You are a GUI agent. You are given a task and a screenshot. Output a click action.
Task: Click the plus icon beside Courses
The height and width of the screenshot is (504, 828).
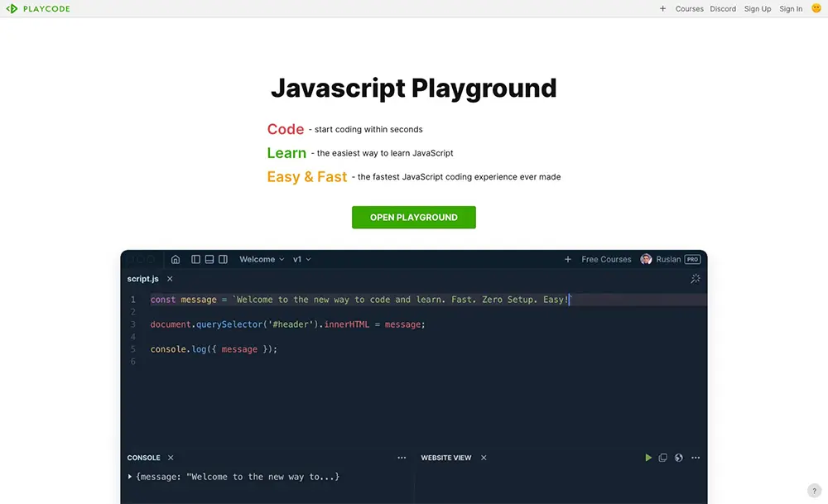pyautogui.click(x=662, y=8)
